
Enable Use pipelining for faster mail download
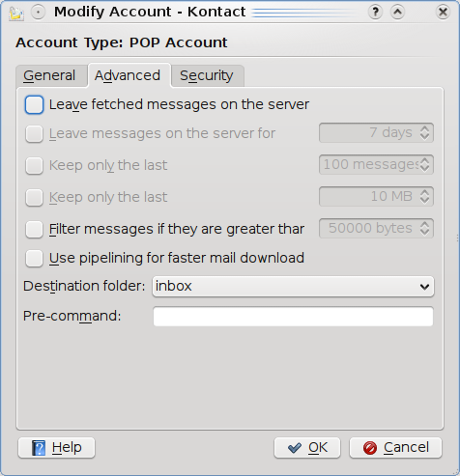click(34, 258)
